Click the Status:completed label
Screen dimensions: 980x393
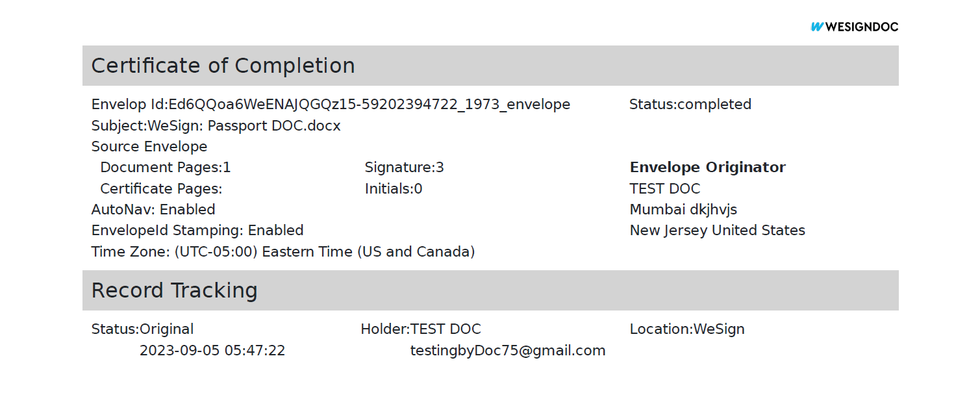pyautogui.click(x=690, y=105)
